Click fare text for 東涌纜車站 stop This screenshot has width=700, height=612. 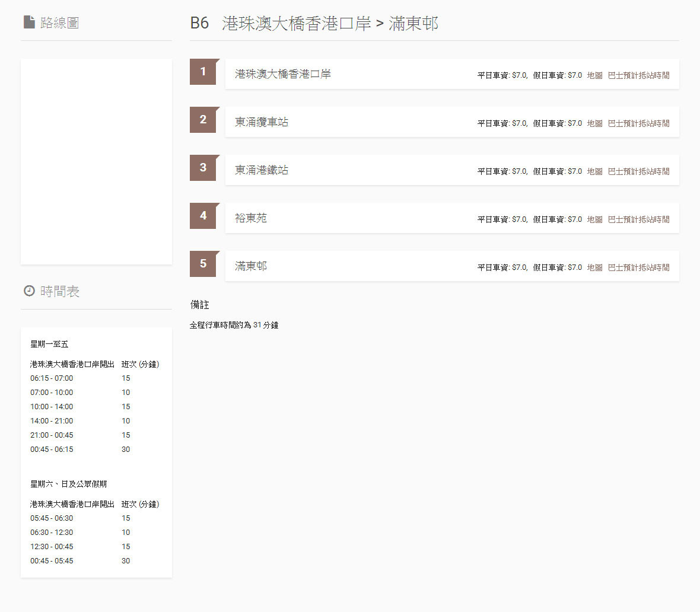[x=530, y=123]
